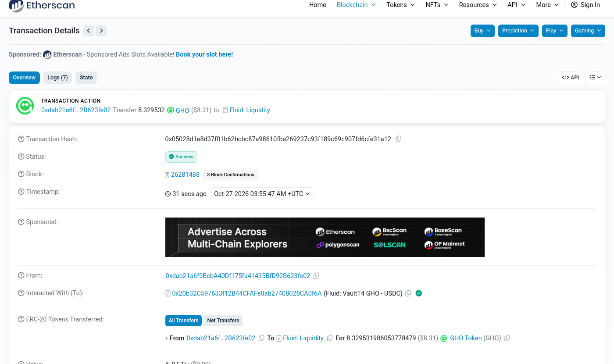This screenshot has height=364, width=614.
Task: Open the Fluid: Liquidity link in Transaction Action
Action: [250, 110]
